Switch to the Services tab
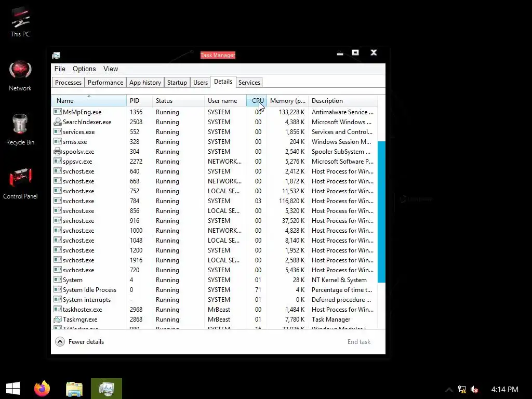The height and width of the screenshot is (399, 532). pos(249,83)
